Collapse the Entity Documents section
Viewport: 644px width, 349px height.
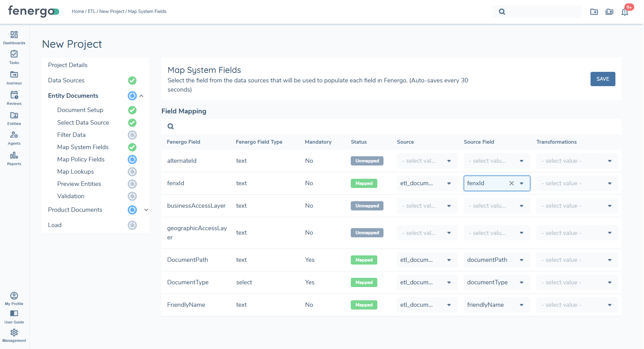[141, 96]
